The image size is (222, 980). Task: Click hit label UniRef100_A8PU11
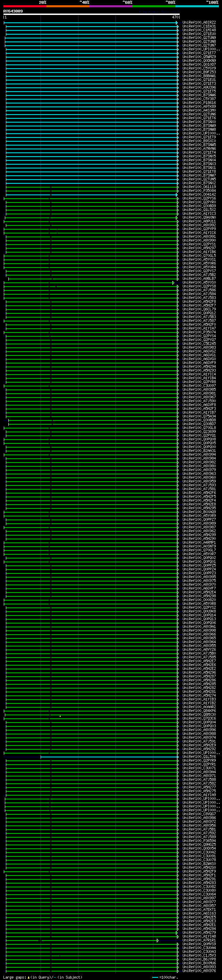199,221
